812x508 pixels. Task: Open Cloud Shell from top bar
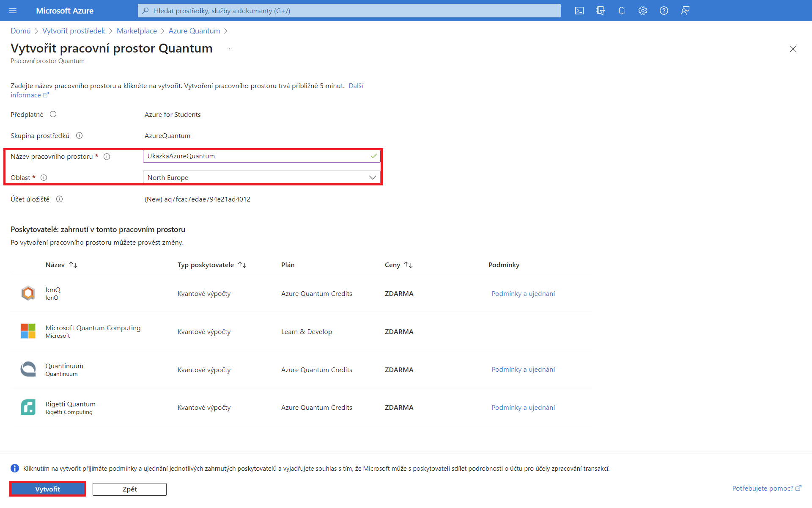point(579,11)
